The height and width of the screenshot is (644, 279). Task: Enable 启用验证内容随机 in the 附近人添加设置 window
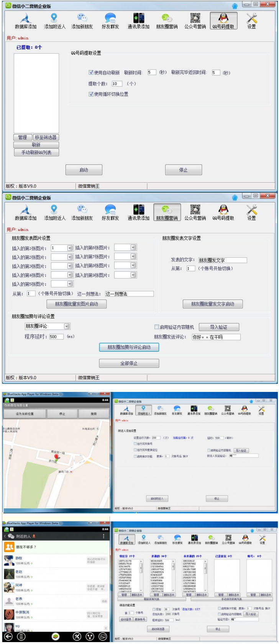click(209, 450)
